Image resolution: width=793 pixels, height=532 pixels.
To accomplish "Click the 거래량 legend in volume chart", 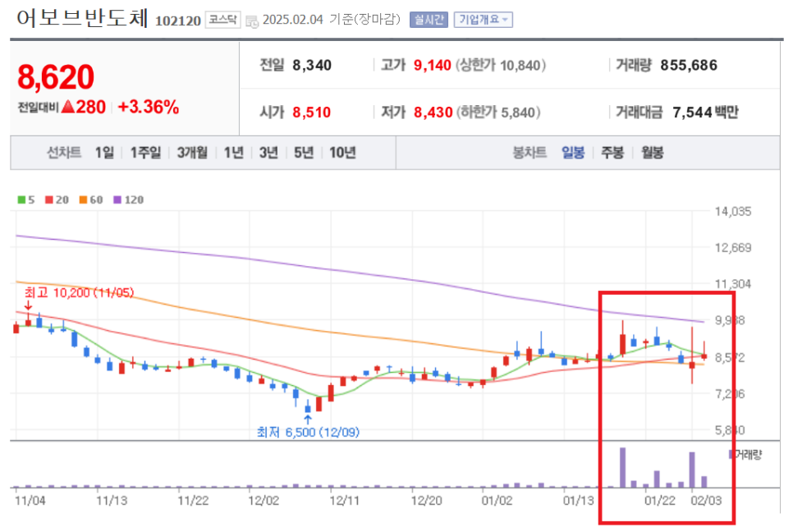I will click(745, 455).
